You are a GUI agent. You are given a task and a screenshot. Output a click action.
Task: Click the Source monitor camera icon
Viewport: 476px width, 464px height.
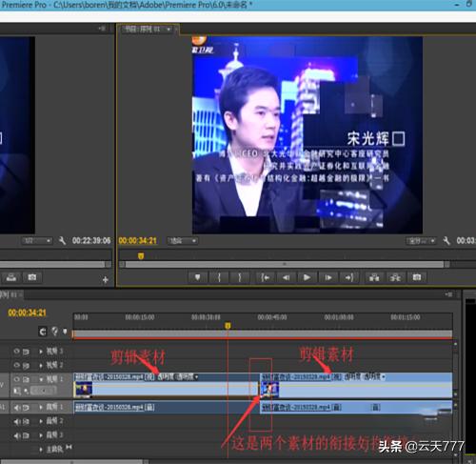point(32,277)
